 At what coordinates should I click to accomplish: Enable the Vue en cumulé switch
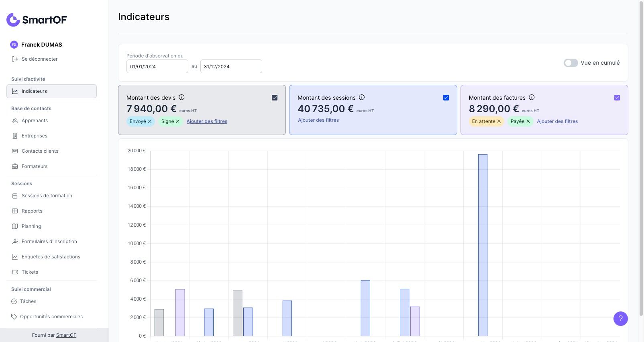pyautogui.click(x=571, y=63)
